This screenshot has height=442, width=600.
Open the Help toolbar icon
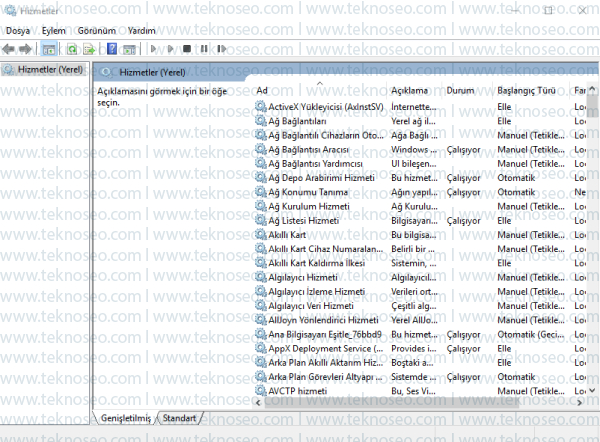click(x=112, y=49)
